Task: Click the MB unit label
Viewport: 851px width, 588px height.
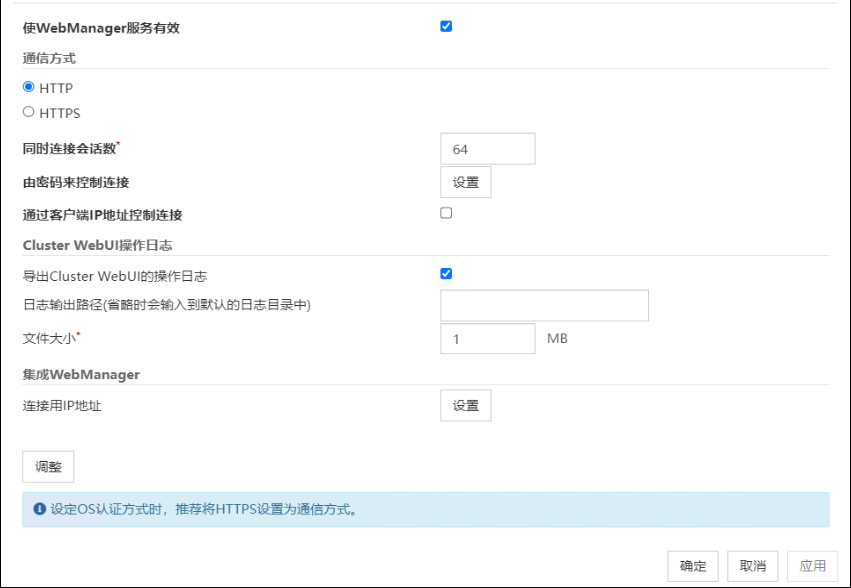Action: [557, 339]
